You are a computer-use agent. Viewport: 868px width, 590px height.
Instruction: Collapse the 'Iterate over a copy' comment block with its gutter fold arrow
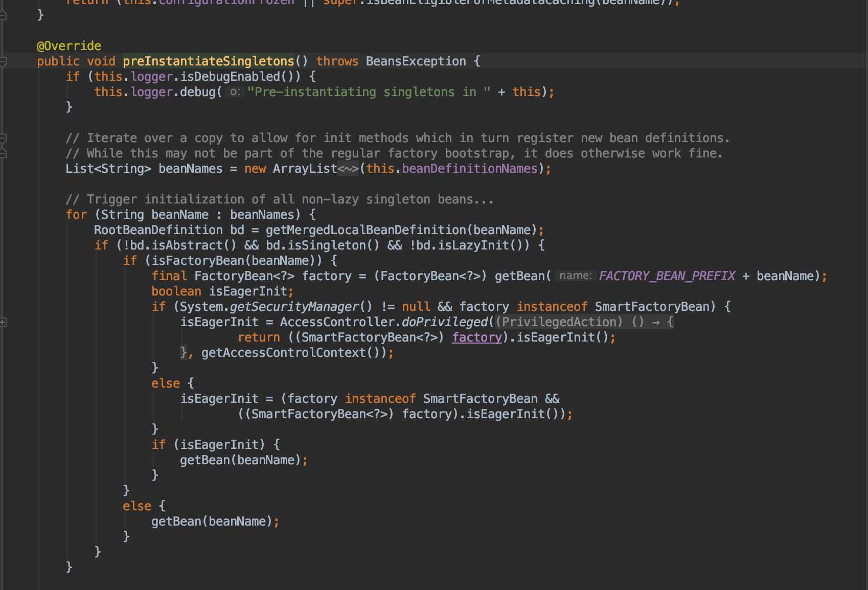(3, 139)
